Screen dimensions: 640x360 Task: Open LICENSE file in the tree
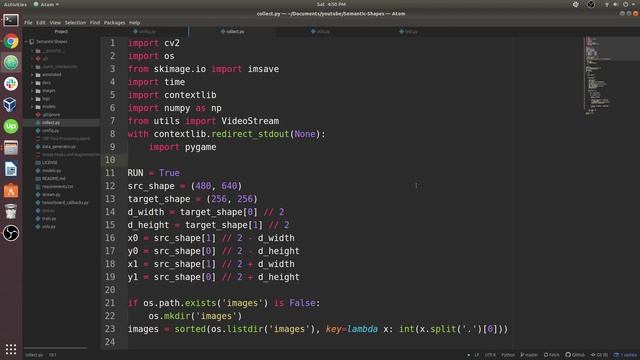click(x=49, y=162)
